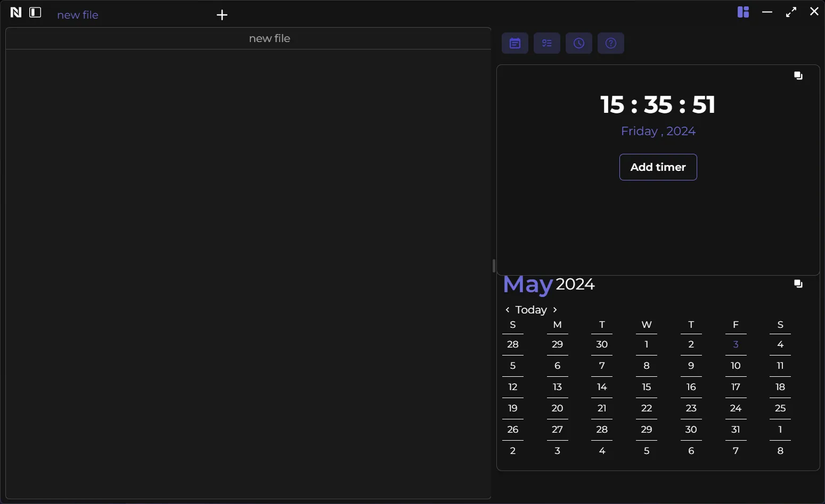
Task: Select May 10 in the calendar
Action: pyautogui.click(x=736, y=366)
